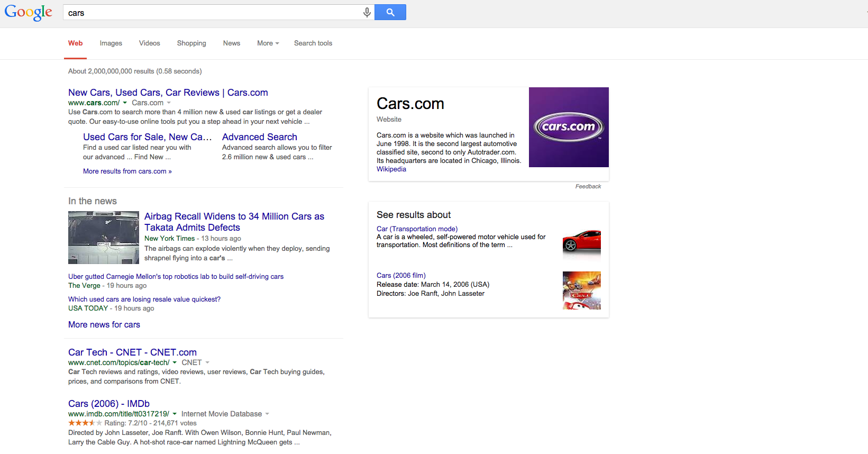
Task: Expand green arrow next to cnet.com URL
Action: (x=175, y=362)
